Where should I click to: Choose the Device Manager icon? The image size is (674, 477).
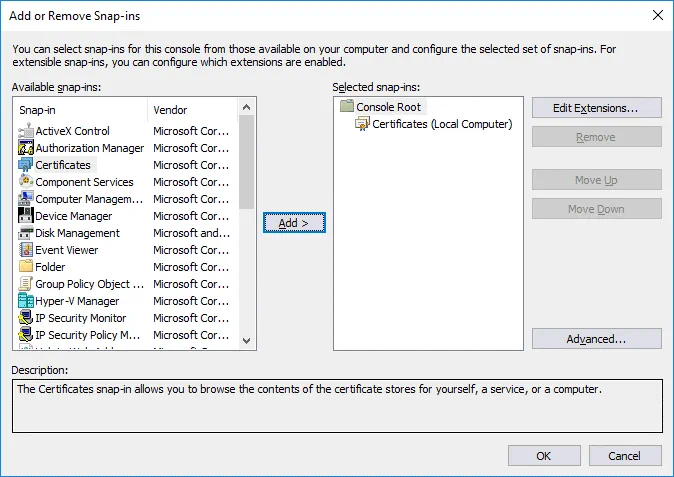pyautogui.click(x=26, y=216)
